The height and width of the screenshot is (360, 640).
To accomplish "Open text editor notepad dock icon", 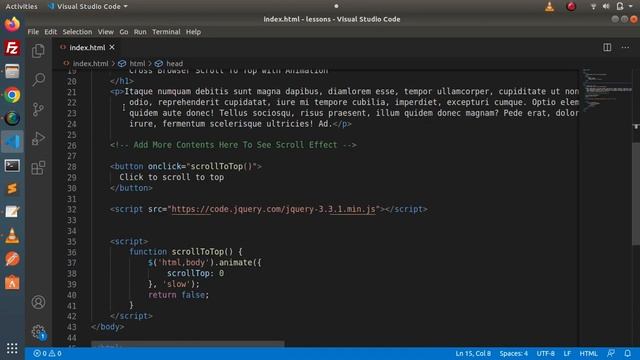I will (12, 212).
